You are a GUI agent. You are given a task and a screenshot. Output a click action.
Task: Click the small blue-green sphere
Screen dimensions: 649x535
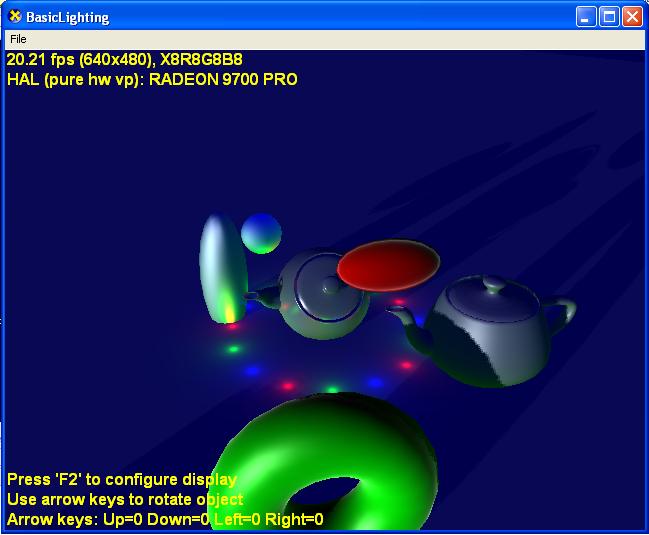261,234
